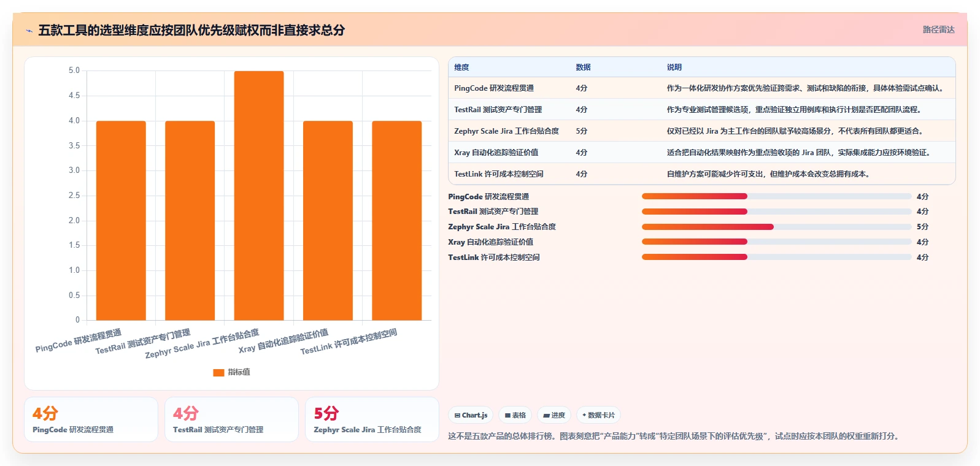Screen dimensions: 980x466
Task: Click the y-axis tick 5.0
Action: (74, 71)
